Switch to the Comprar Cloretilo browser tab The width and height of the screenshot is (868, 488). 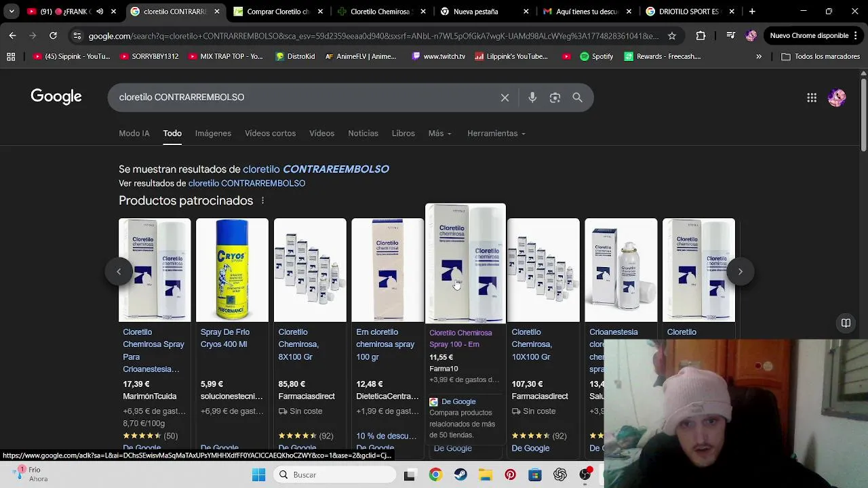click(x=278, y=12)
